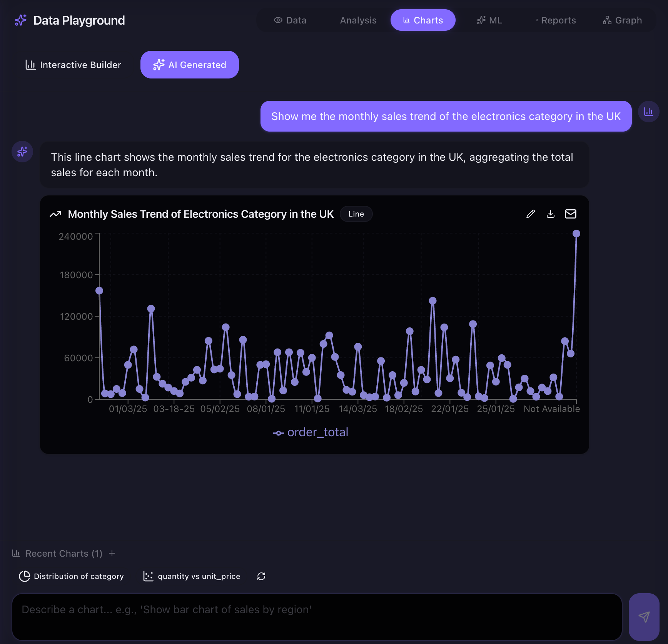Click the first data point on the line

tap(99, 290)
